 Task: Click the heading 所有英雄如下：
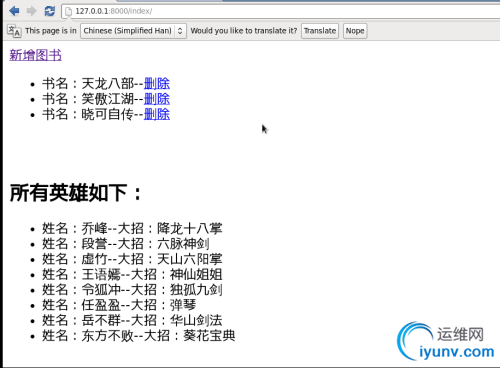point(76,193)
